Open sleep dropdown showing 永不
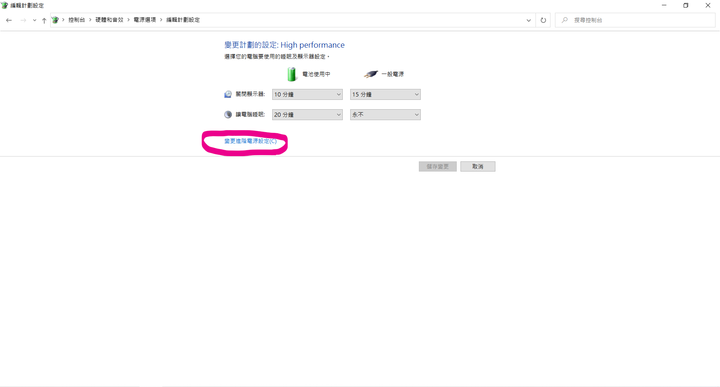Screen dimensions: 720x387 pyautogui.click(x=385, y=114)
